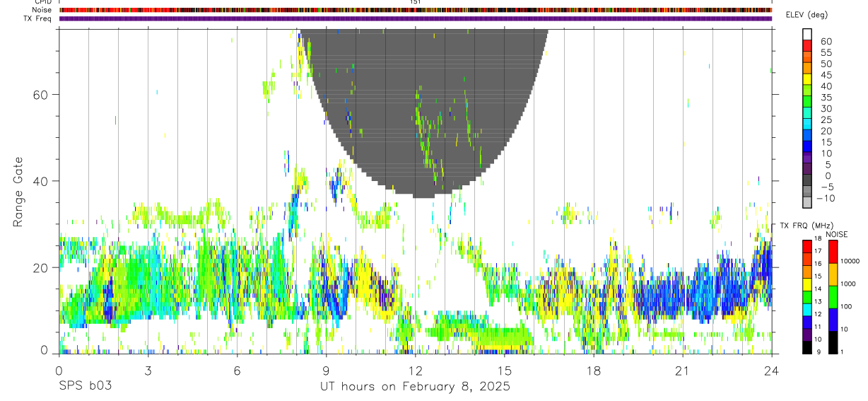
Task: Click the '-5' label on ELEV colorbar
Action: (827, 187)
